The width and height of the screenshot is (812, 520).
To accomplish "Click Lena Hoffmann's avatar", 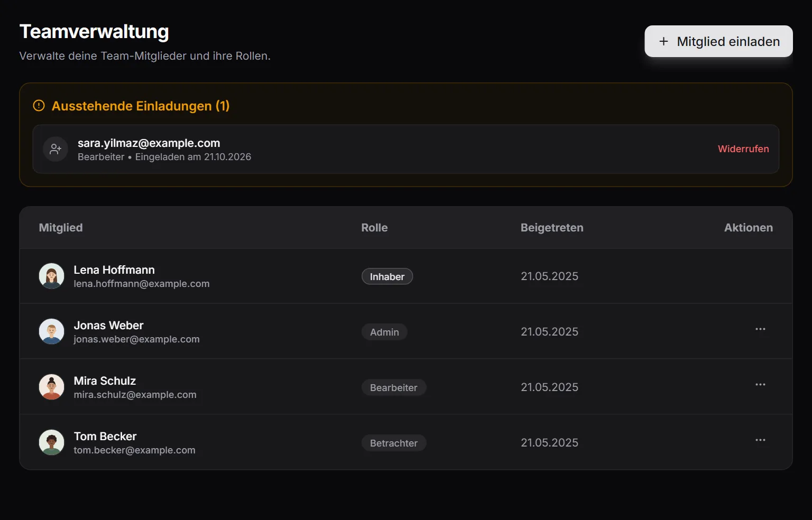I will click(x=52, y=276).
